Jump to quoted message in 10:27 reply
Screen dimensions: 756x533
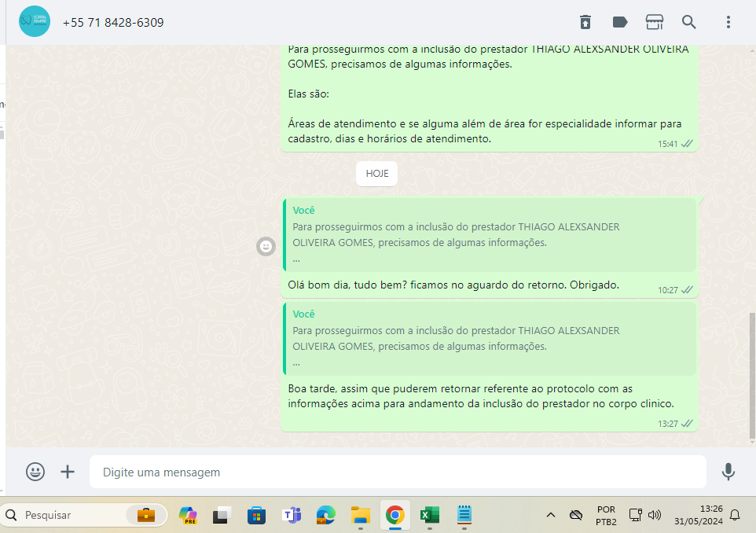(x=490, y=235)
